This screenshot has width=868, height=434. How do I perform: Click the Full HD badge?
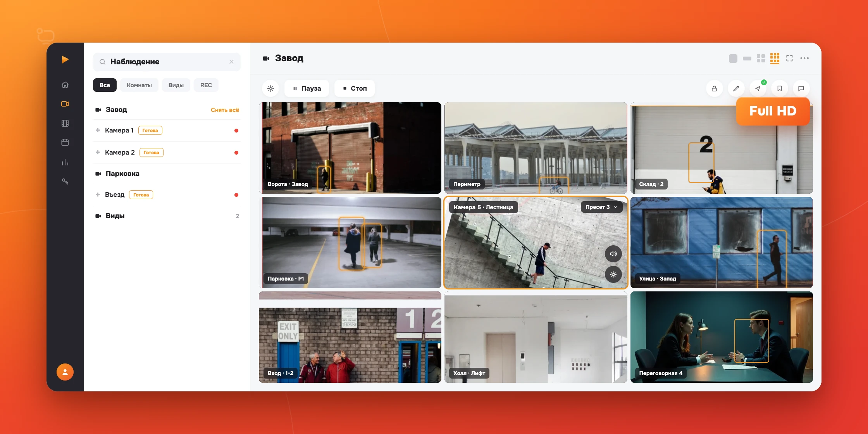point(773,111)
